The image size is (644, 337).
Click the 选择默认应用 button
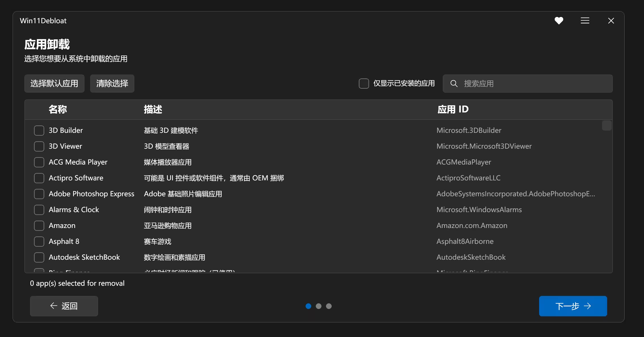point(54,83)
